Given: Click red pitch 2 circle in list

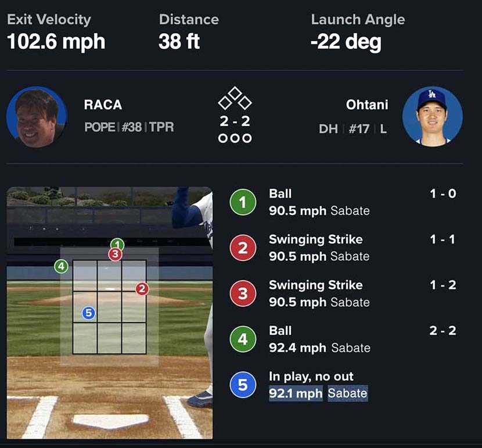Looking at the screenshot, I should 243,248.
